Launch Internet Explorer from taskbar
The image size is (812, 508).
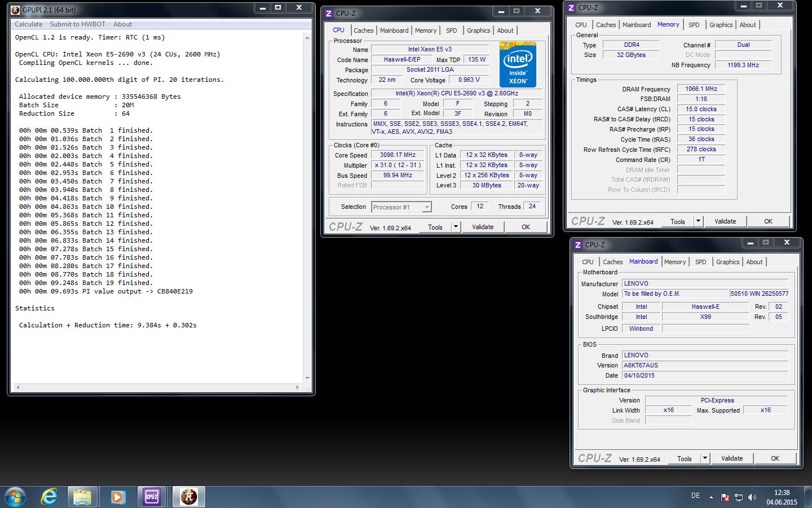coord(49,497)
